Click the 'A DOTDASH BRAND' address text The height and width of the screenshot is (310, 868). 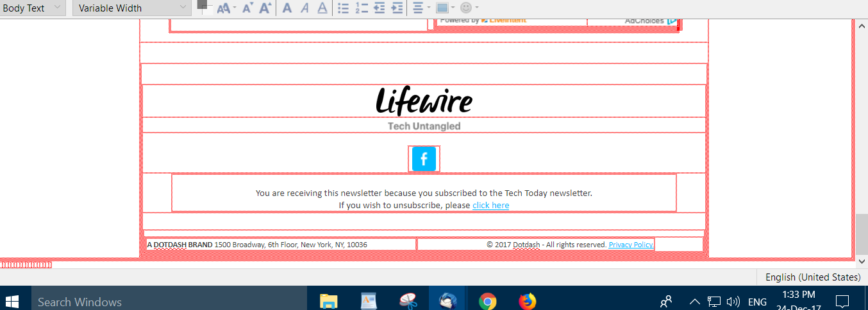(x=257, y=245)
